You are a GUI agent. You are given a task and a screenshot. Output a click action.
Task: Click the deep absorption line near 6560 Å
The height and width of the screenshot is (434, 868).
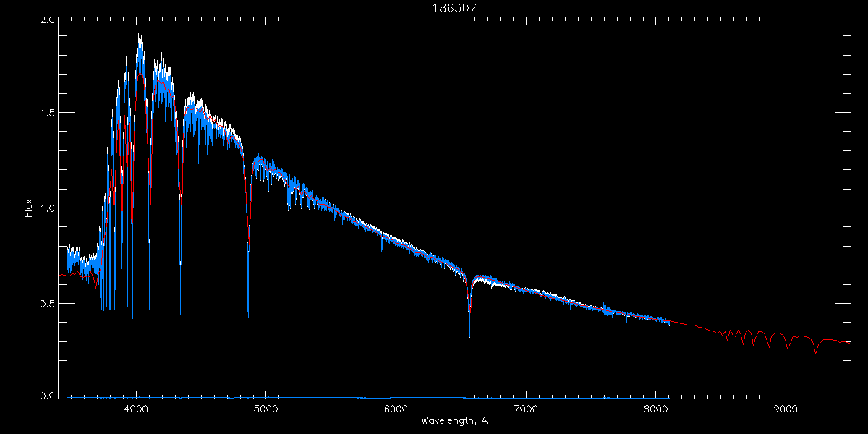pos(469,340)
